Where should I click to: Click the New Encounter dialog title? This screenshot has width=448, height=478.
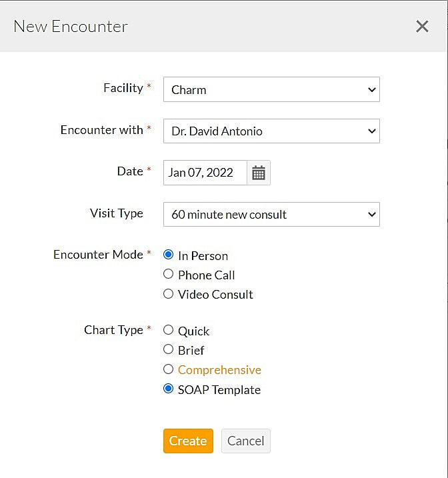coord(71,27)
